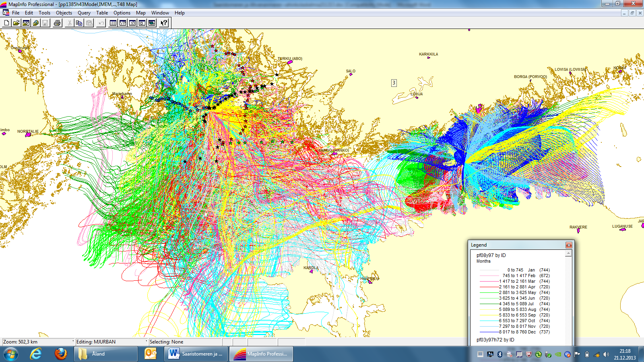Screen dimensions: 644x362
Task: Open the Outlook taskbar icon
Action: tap(151, 354)
